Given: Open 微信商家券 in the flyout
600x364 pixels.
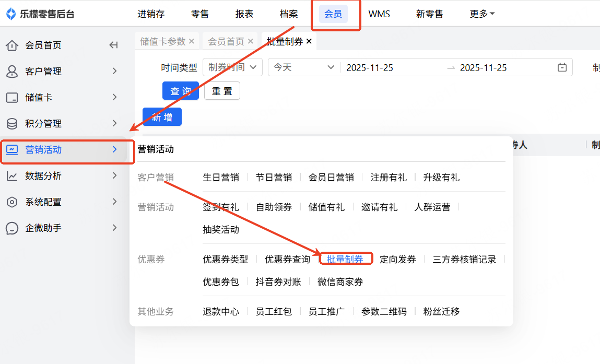Looking at the screenshot, I should [340, 281].
